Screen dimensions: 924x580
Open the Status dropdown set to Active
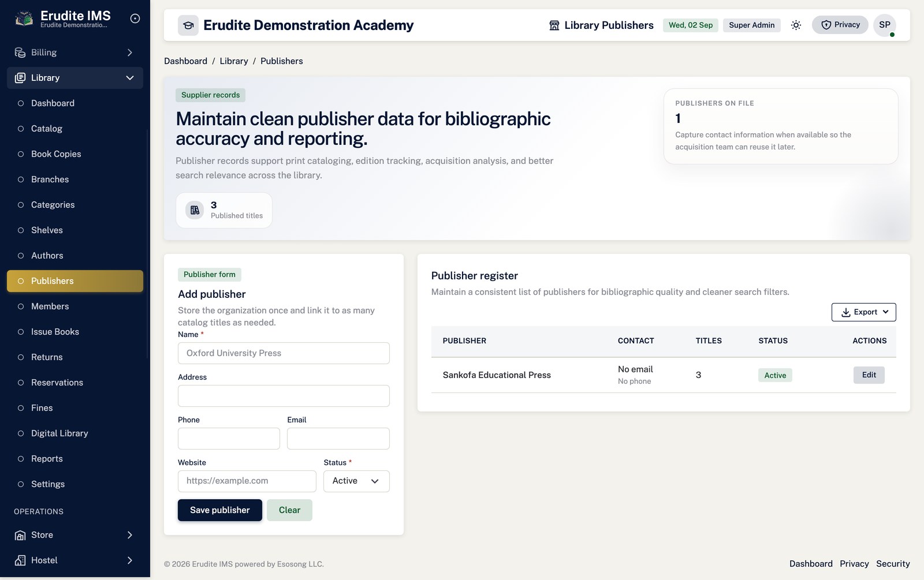[356, 481]
